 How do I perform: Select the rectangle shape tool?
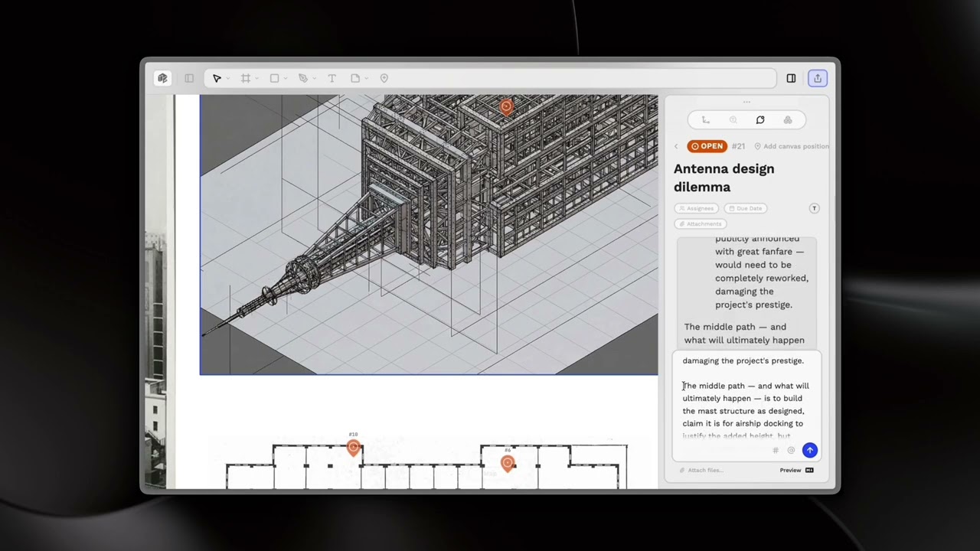(x=274, y=78)
